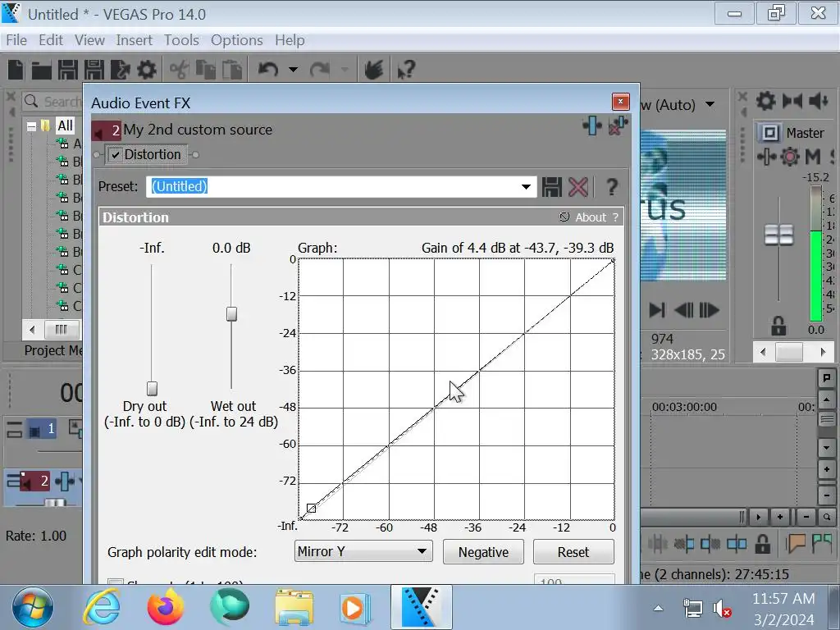Click the Copy toolbar icon
Screen dimensions: 840x630
(x=206, y=70)
